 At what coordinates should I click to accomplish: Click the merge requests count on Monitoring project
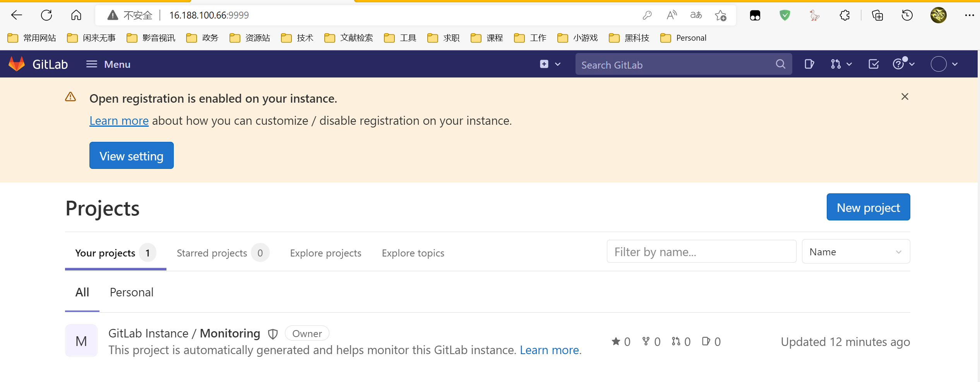681,342
